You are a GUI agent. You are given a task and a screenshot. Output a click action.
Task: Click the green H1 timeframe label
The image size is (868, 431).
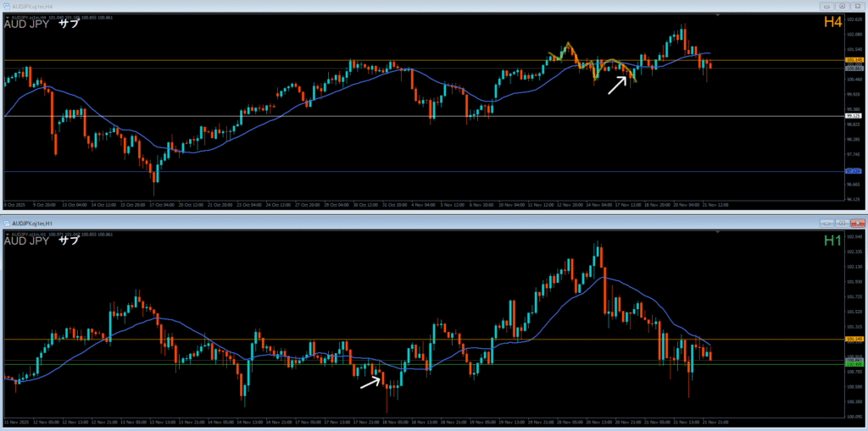pos(832,240)
